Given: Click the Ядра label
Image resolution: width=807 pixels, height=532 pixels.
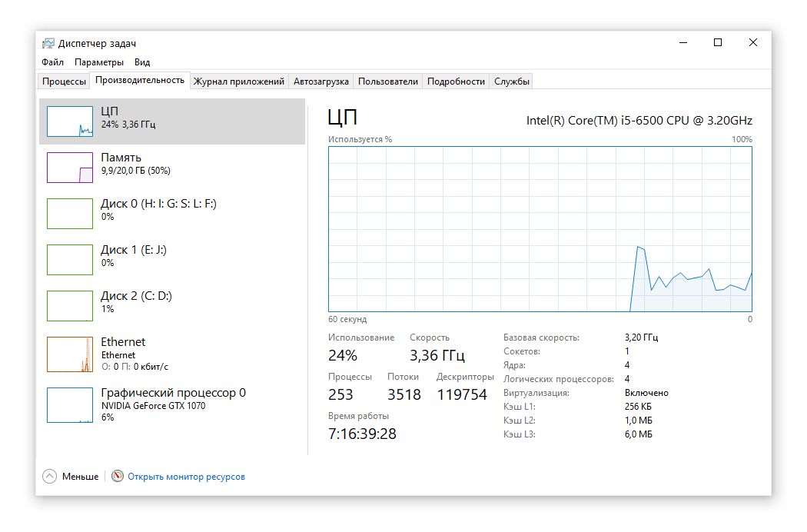Looking at the screenshot, I should [514, 366].
